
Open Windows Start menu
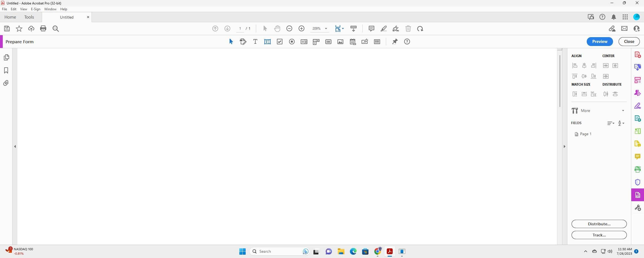coord(242,252)
